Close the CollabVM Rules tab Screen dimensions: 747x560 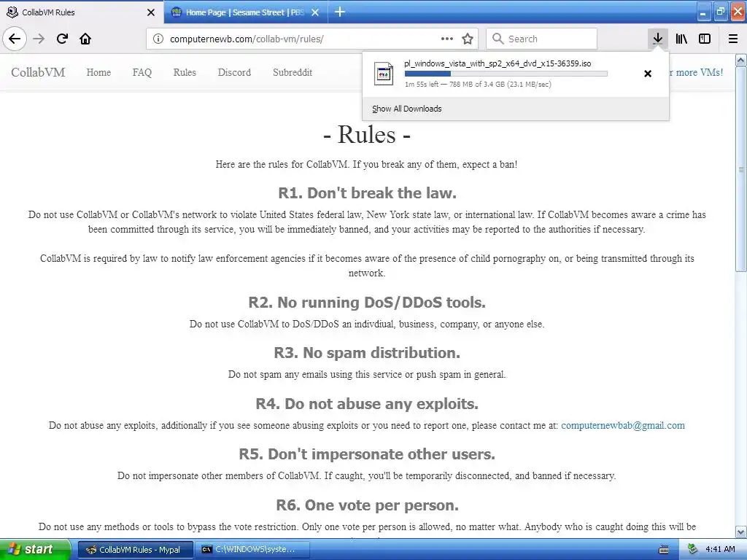coord(150,12)
